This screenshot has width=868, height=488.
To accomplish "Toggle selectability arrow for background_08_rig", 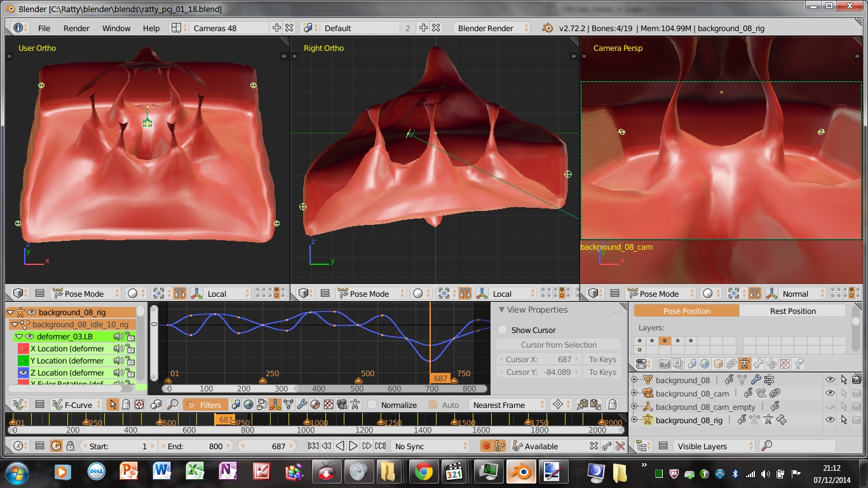I will [844, 420].
